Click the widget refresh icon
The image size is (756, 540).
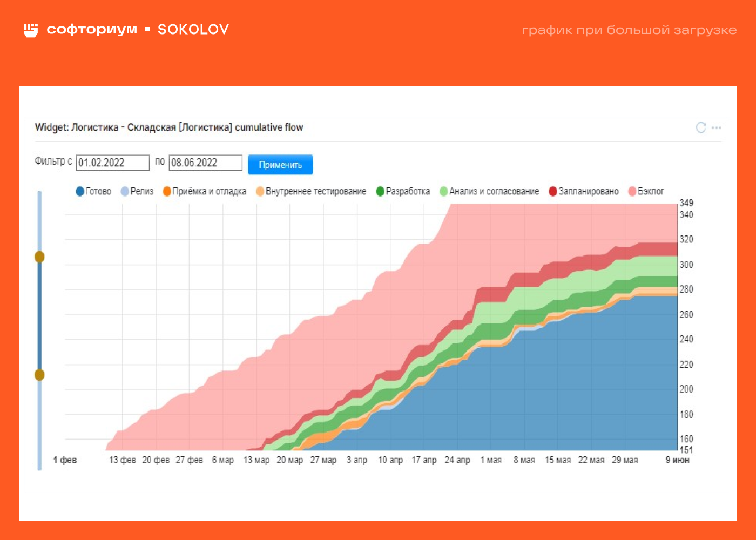click(701, 127)
